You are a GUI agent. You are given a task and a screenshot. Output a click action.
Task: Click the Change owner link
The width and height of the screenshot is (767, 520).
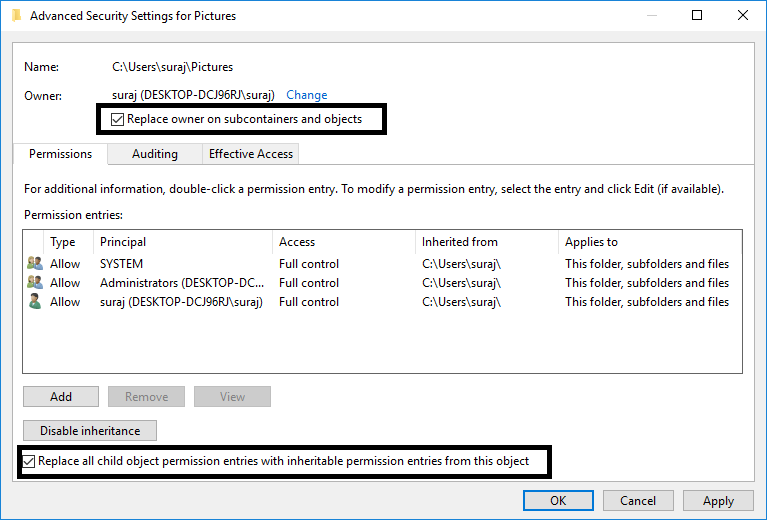[306, 95]
